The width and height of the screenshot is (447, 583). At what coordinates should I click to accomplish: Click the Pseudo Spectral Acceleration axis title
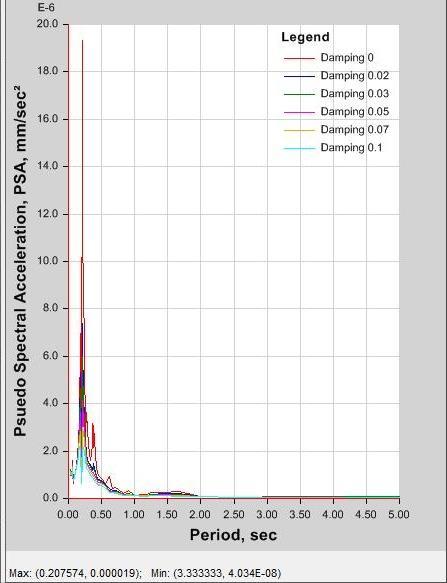click(x=20, y=261)
